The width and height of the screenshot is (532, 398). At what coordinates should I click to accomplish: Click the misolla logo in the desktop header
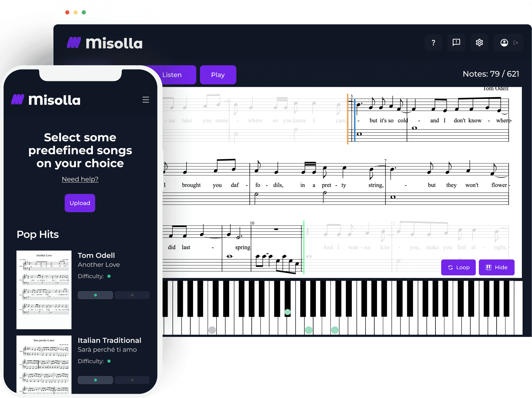[x=105, y=43]
